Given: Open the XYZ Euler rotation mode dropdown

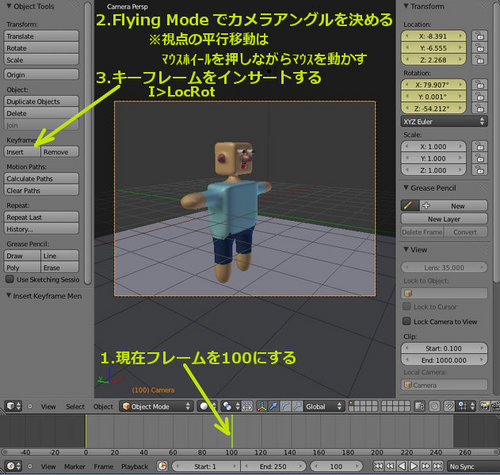Looking at the screenshot, I should click(x=444, y=122).
